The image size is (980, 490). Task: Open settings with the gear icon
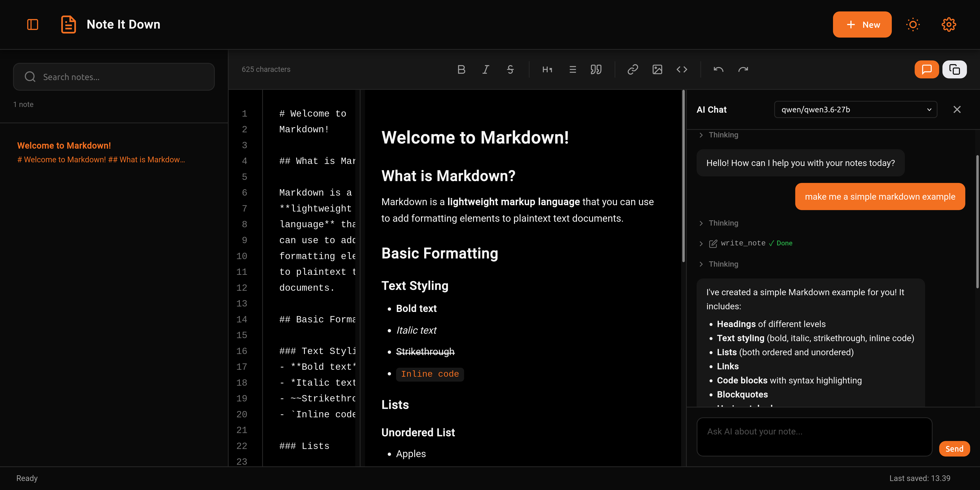click(948, 25)
